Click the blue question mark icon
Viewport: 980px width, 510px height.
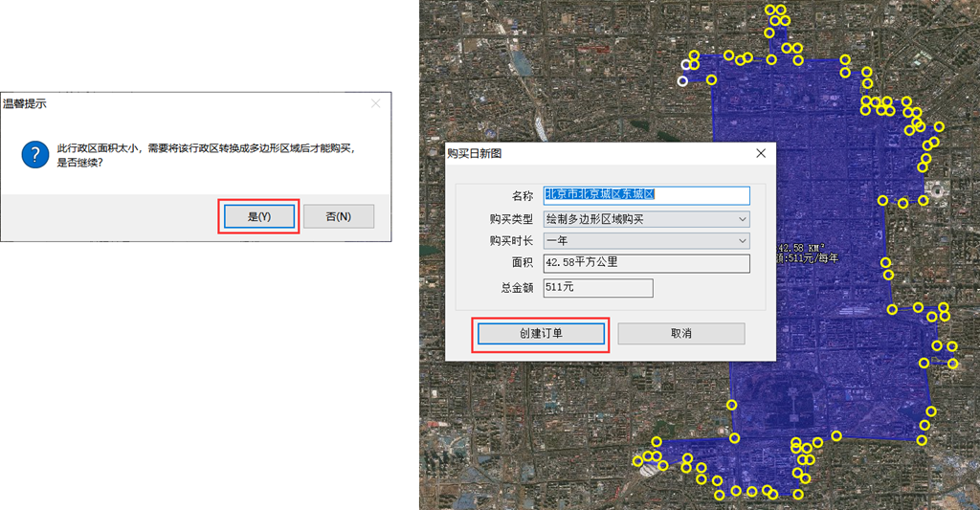coord(35,154)
